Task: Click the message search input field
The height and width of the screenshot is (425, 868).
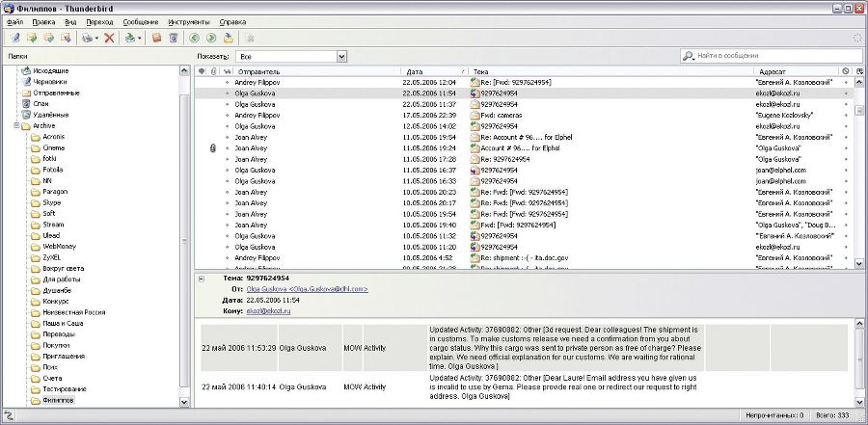Action: [772, 56]
